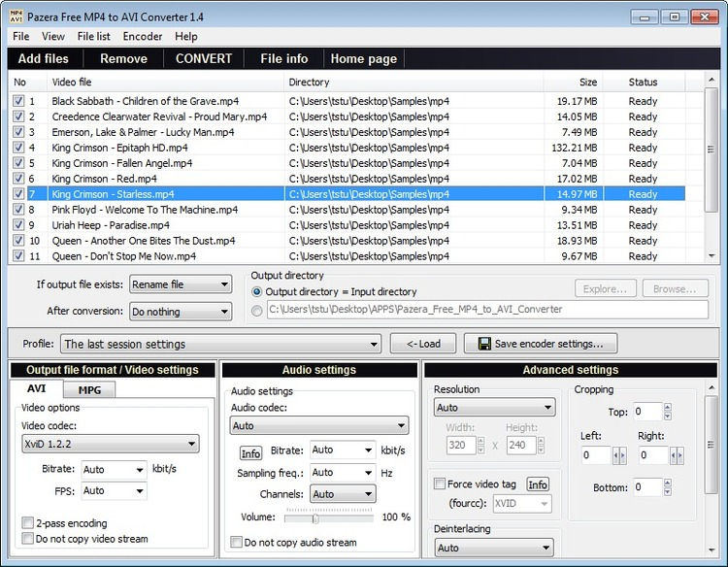Screen dimensions: 728x567
Task: Open the Video codec XviD dropdown
Action: tap(111, 444)
